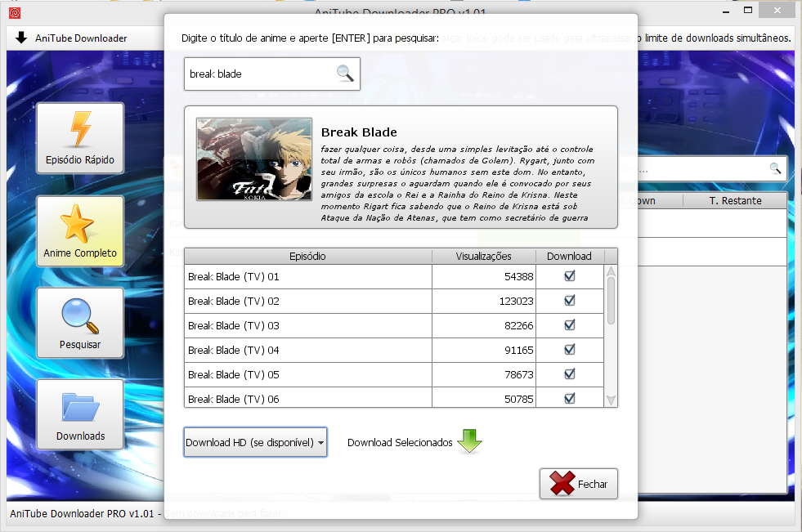
Task: Click the T. Restante column header
Action: tap(735, 201)
